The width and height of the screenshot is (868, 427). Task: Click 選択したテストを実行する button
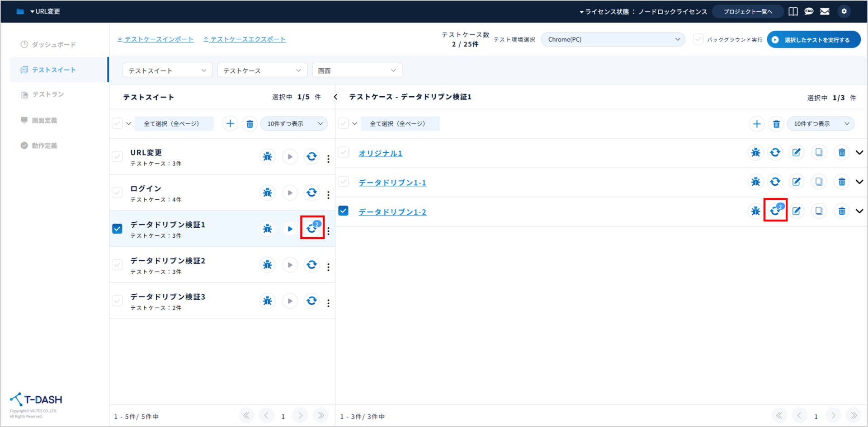[x=813, y=40]
